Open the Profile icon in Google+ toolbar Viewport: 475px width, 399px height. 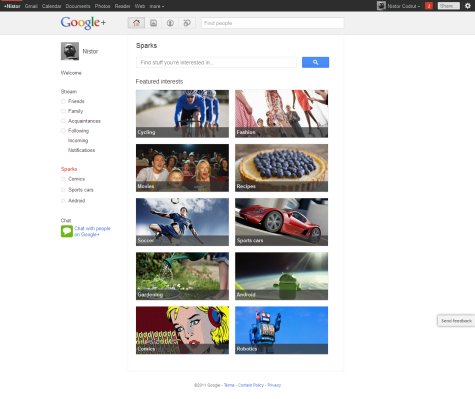(x=170, y=23)
